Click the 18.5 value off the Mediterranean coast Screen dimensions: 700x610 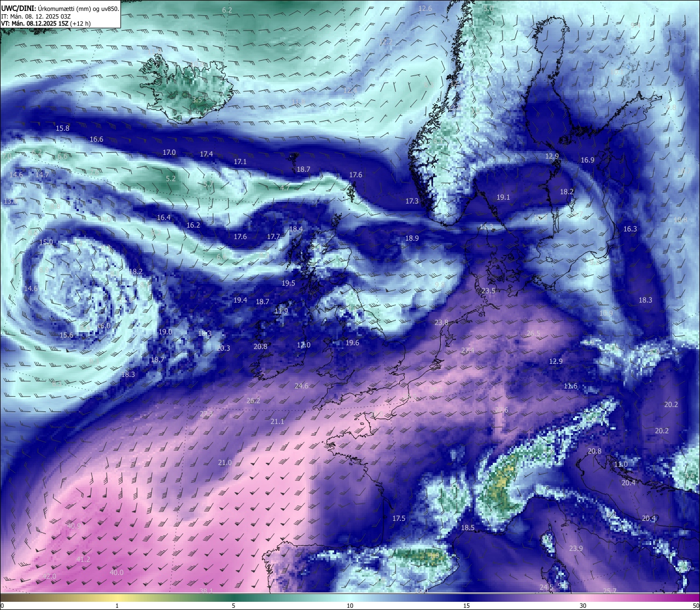point(468,527)
